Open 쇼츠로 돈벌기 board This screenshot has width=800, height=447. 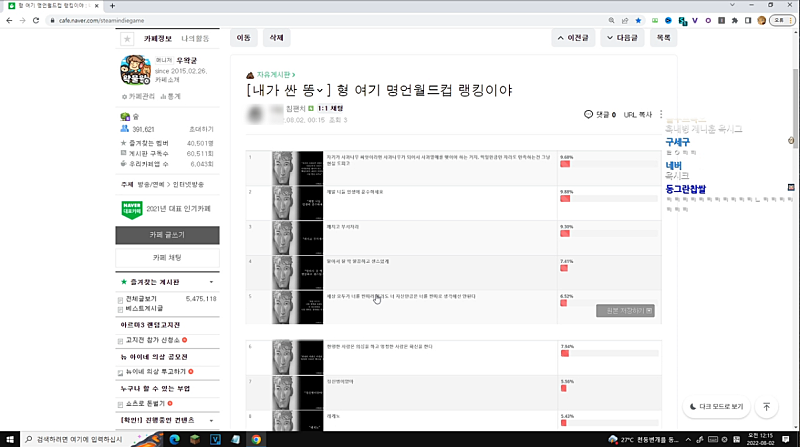[x=145, y=403]
